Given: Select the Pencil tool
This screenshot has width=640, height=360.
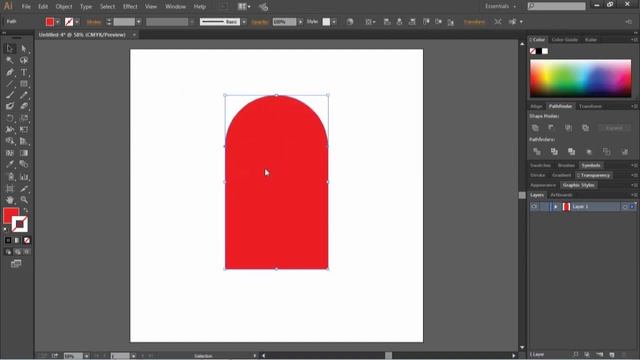Looking at the screenshot, I should click(24, 95).
